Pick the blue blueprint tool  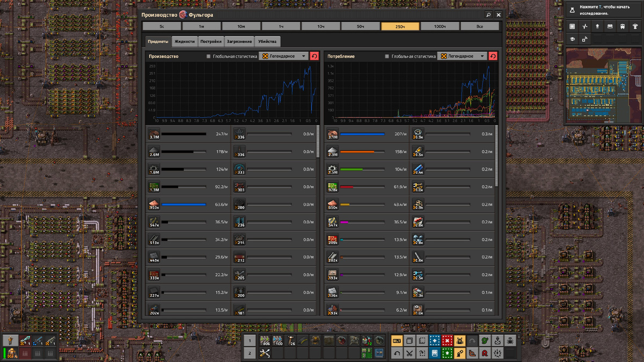point(435,341)
